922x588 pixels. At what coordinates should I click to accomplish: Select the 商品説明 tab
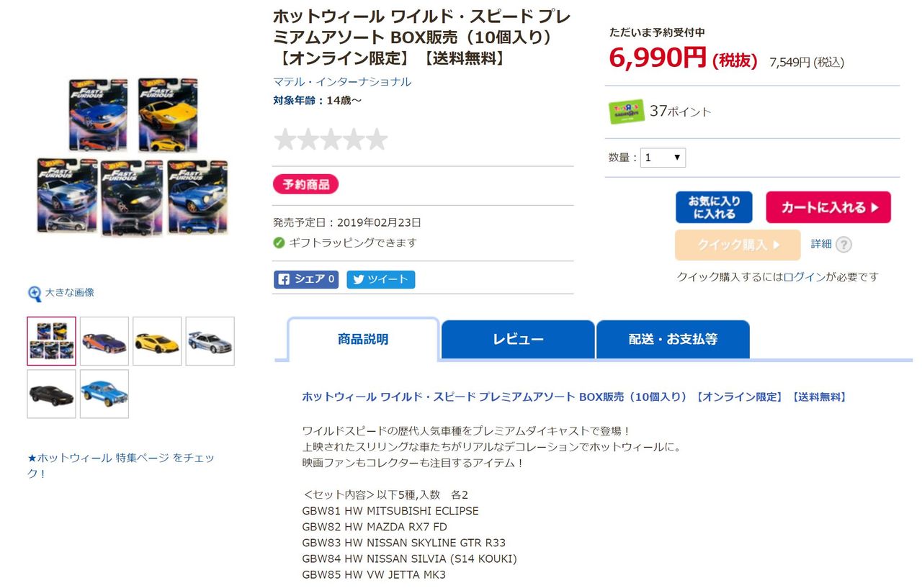tap(363, 339)
